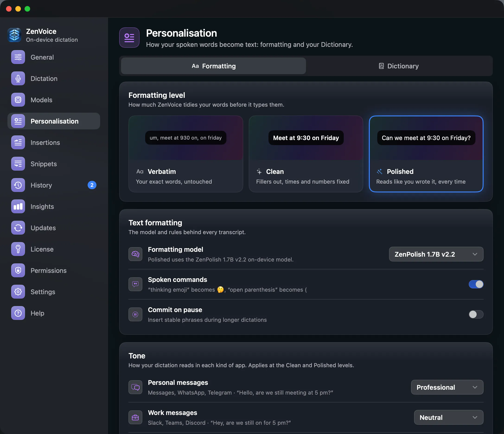This screenshot has height=434, width=504.
Task: Click the Spoken commands speech bubble icon
Action: pos(135,284)
